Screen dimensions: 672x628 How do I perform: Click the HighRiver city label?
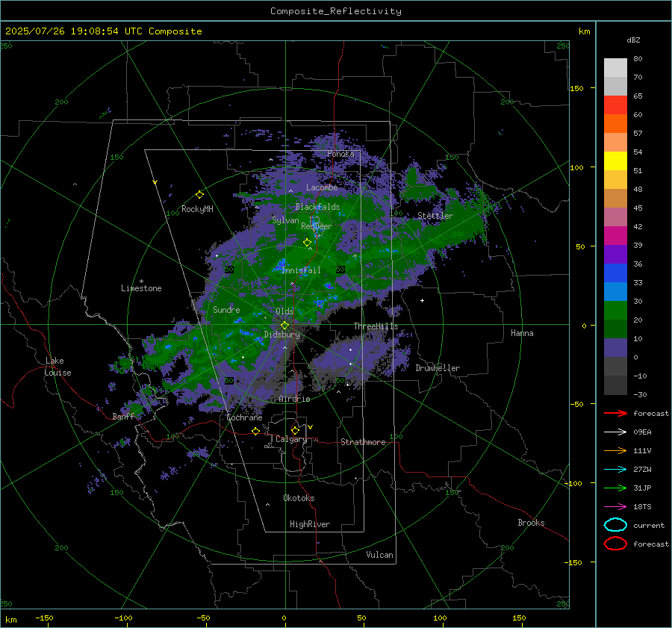point(310,524)
